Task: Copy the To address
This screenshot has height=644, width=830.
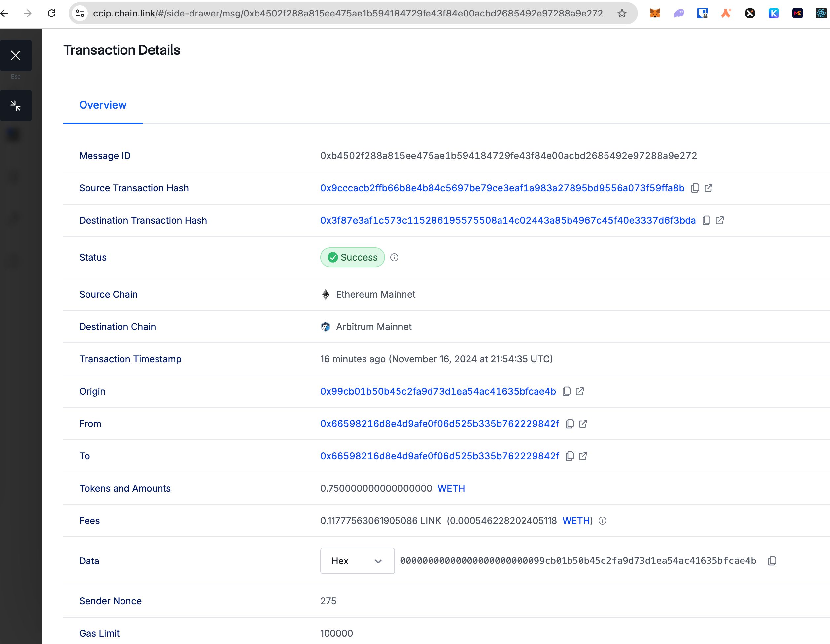Action: pos(570,456)
